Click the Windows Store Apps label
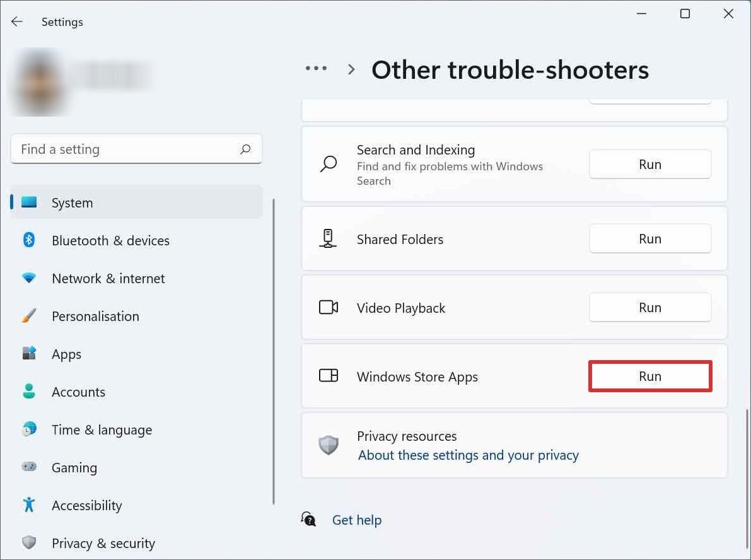The height and width of the screenshot is (560, 751). [417, 377]
